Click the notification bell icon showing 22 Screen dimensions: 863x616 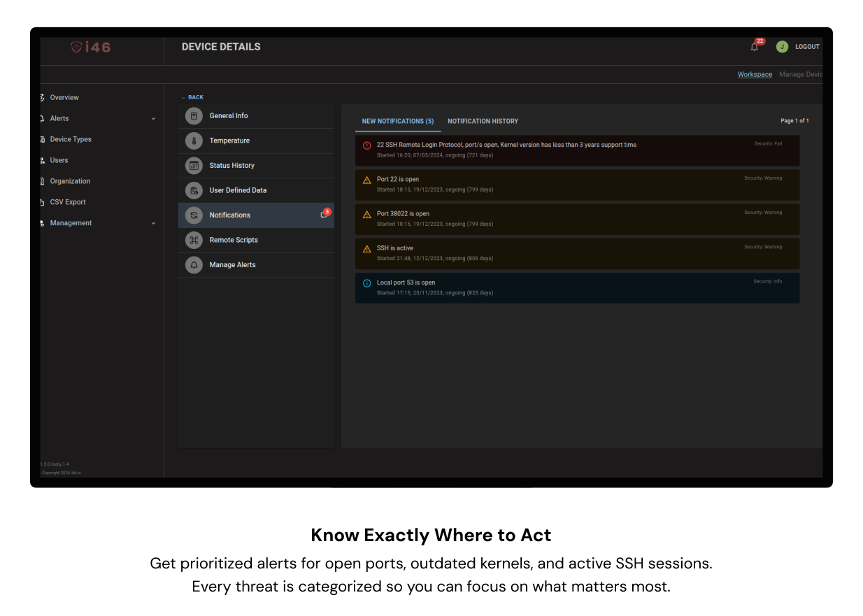pos(755,47)
